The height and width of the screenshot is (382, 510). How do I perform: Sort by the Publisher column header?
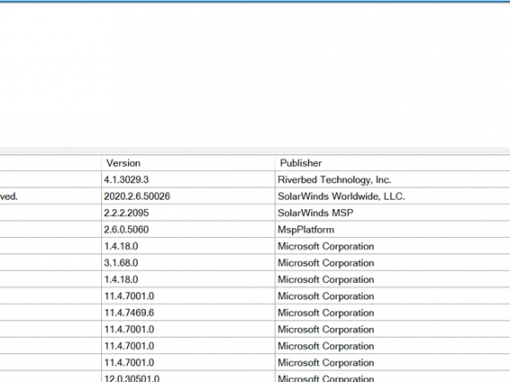pos(393,163)
